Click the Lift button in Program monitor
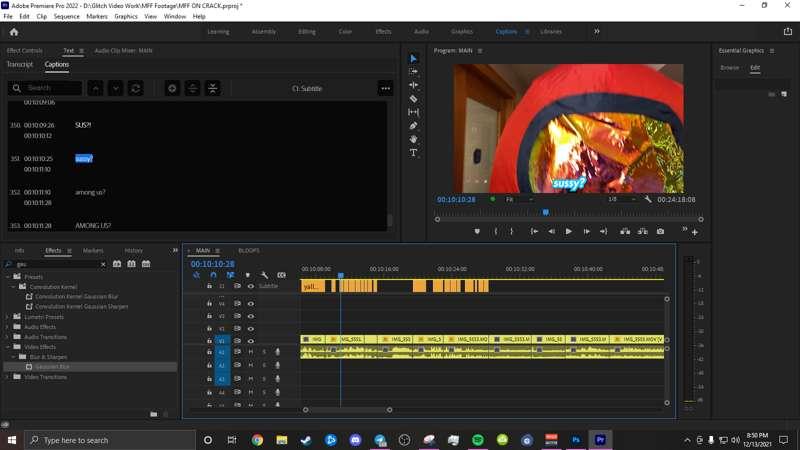800x450 pixels. click(x=625, y=231)
